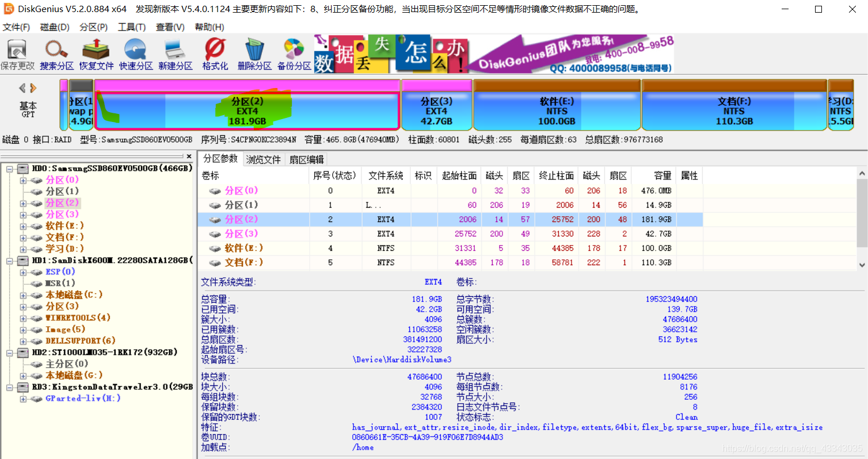868x459 pixels.
Task: Open the 工具(T) menu
Action: click(x=131, y=27)
